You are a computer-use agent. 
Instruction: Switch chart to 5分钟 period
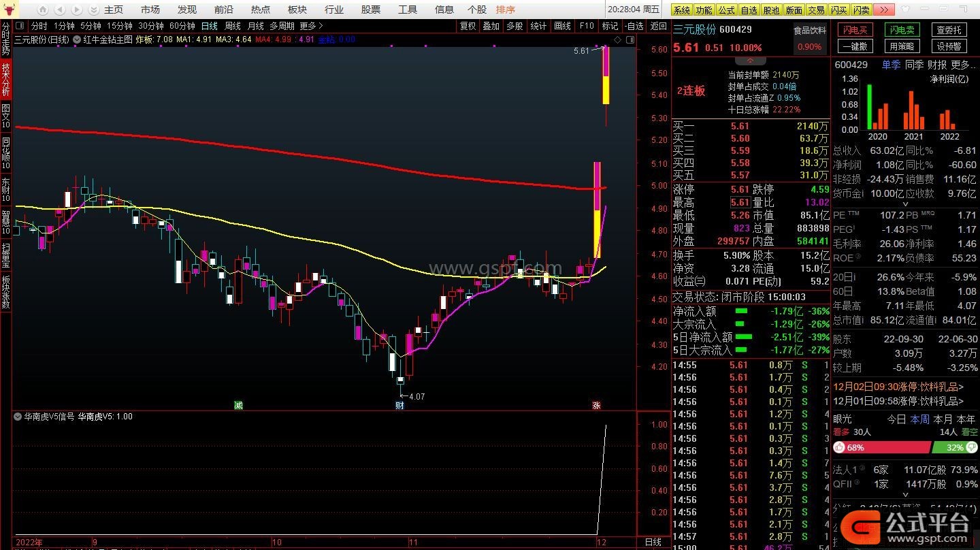91,26
